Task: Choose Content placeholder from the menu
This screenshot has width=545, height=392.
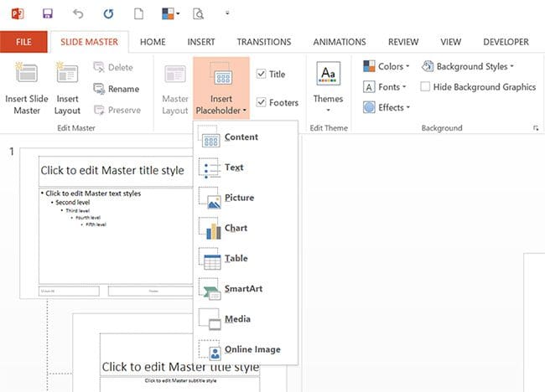Action: click(x=246, y=137)
